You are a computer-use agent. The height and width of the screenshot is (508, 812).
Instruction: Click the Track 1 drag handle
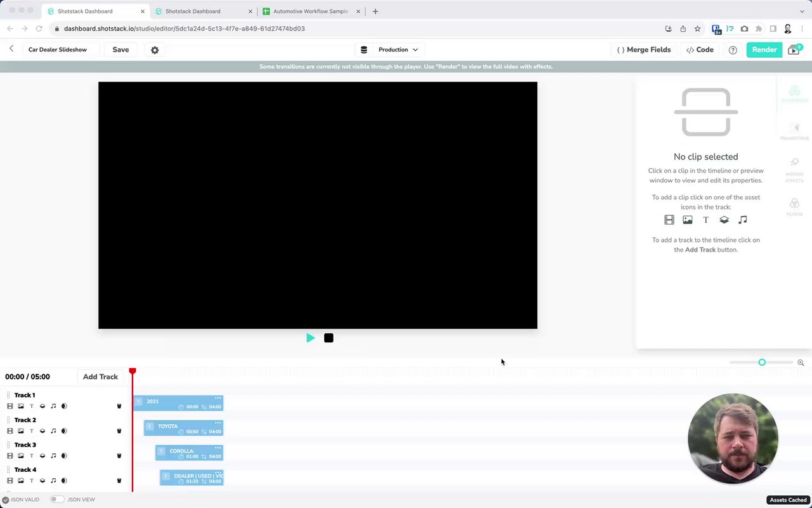click(8, 395)
